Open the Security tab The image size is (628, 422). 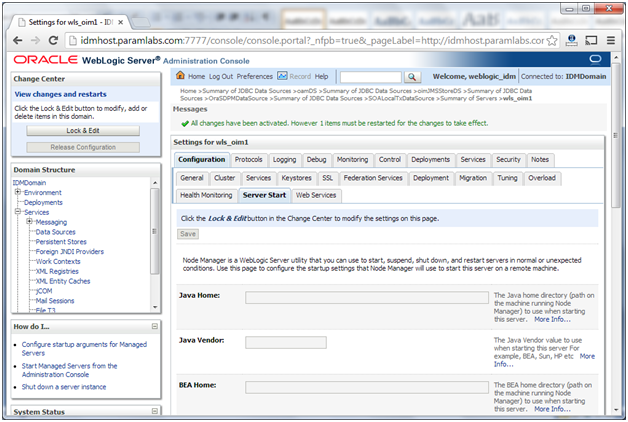508,159
